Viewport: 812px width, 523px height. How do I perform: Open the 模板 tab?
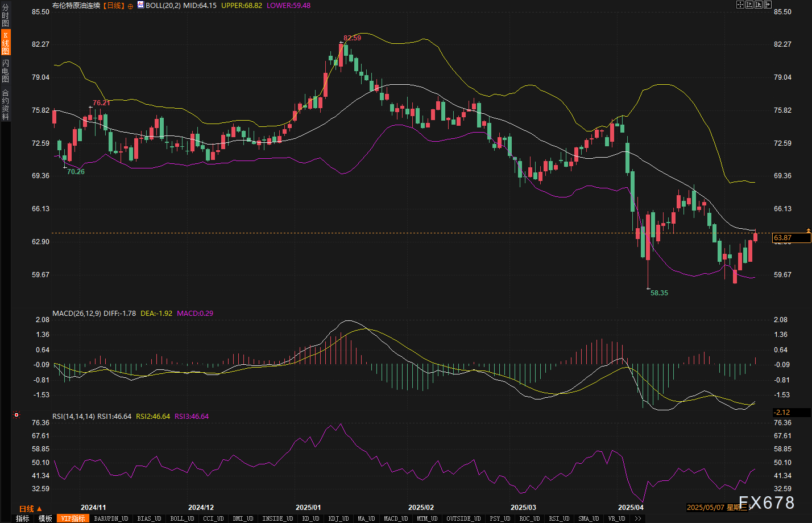(45, 518)
